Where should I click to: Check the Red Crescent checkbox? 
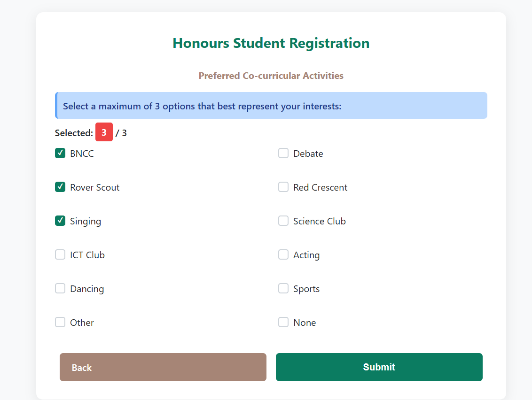(283, 187)
